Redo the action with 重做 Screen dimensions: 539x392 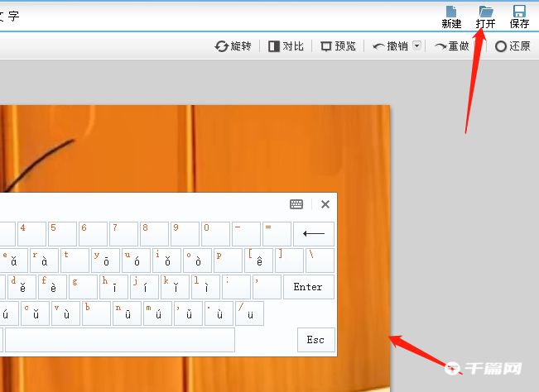pos(452,46)
